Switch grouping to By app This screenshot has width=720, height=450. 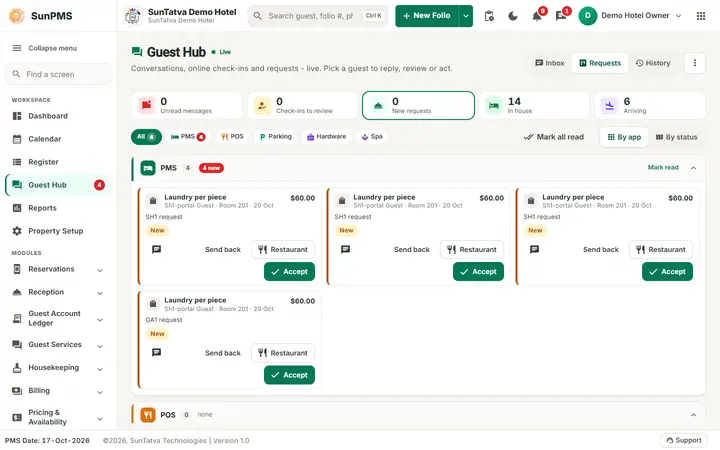pyautogui.click(x=624, y=137)
